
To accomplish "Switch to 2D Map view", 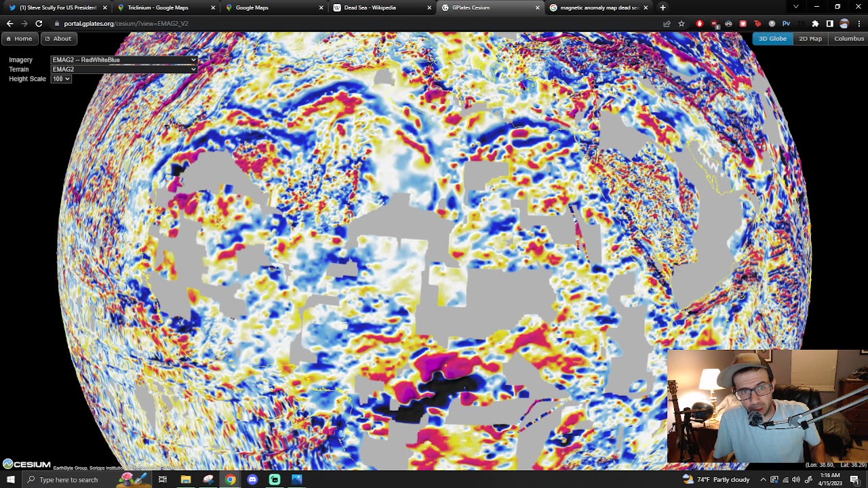I will [810, 39].
